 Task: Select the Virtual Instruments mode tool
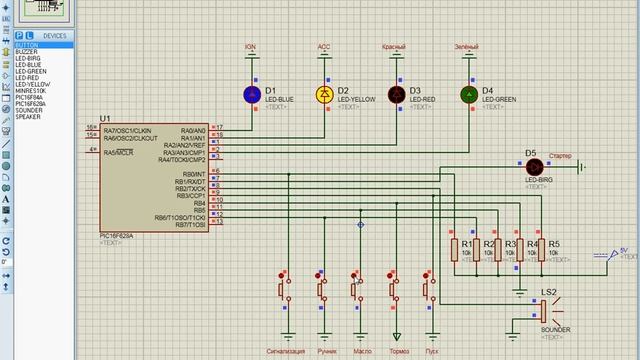pyautogui.click(x=6, y=131)
